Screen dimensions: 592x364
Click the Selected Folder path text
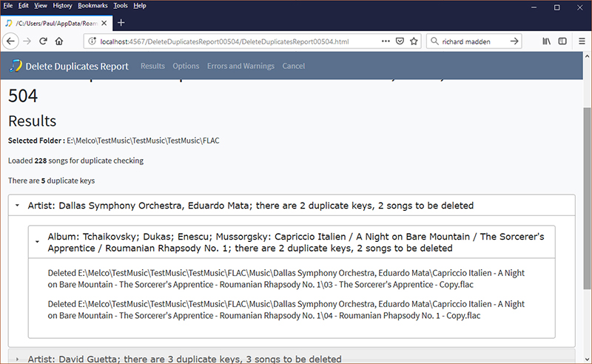143,141
